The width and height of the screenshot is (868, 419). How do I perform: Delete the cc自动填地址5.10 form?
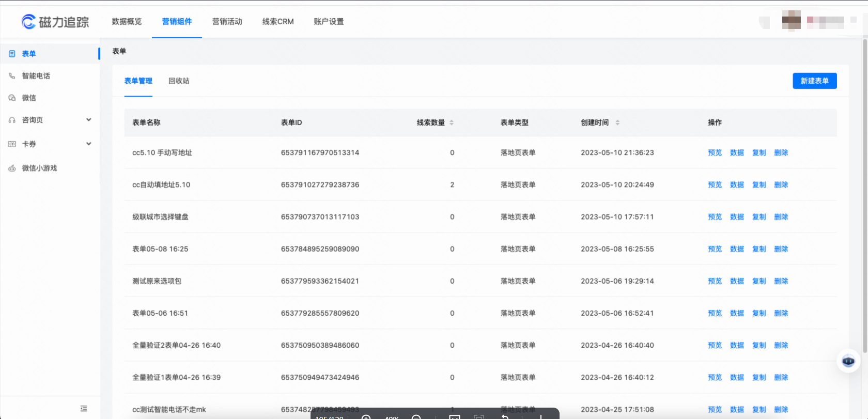click(x=781, y=185)
